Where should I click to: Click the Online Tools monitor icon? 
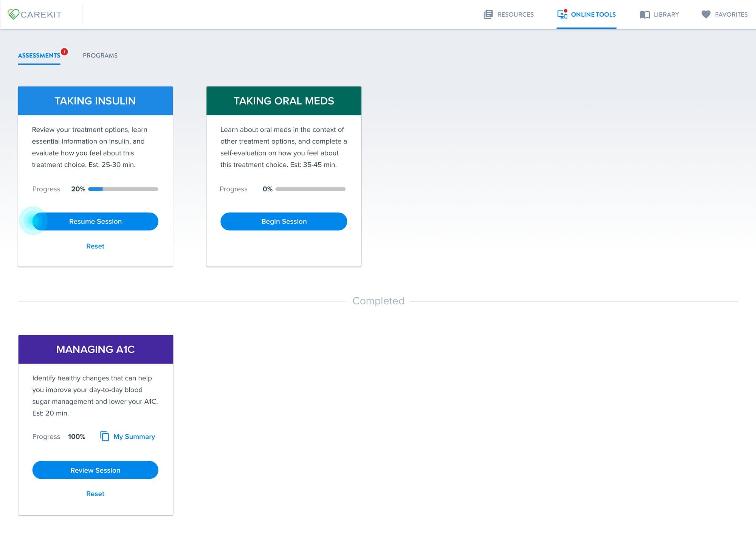tap(562, 14)
